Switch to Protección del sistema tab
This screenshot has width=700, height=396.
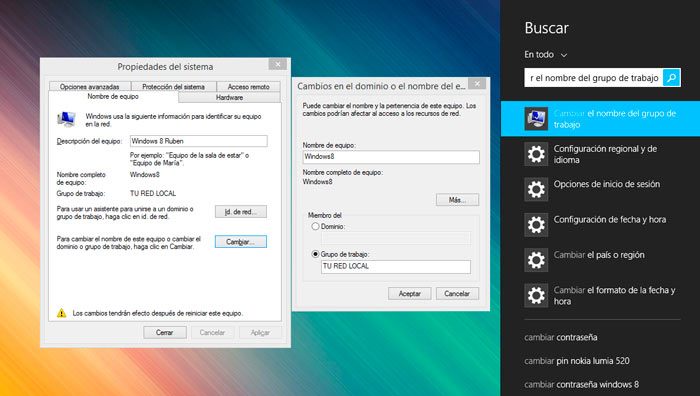(174, 87)
